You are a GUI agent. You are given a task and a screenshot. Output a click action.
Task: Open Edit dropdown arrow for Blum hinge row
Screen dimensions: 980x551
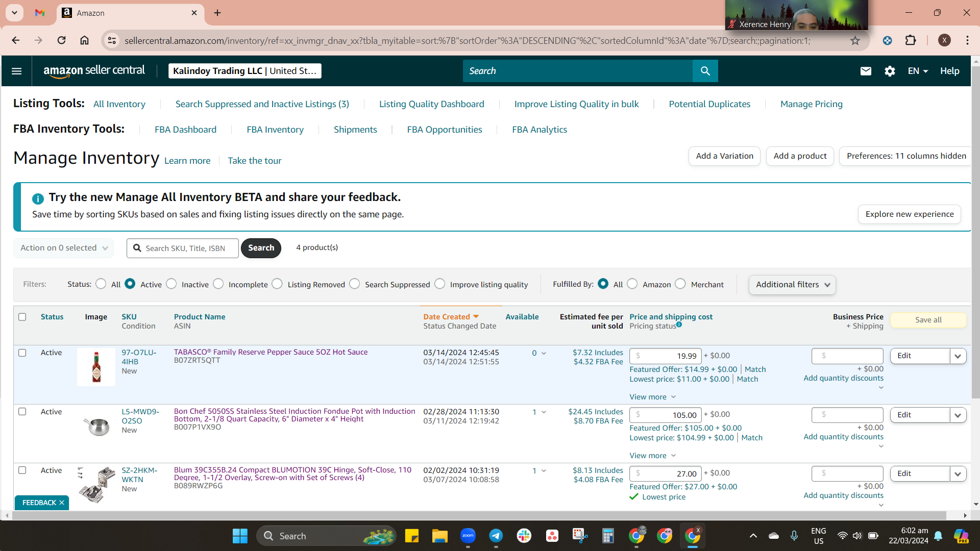[958, 473]
